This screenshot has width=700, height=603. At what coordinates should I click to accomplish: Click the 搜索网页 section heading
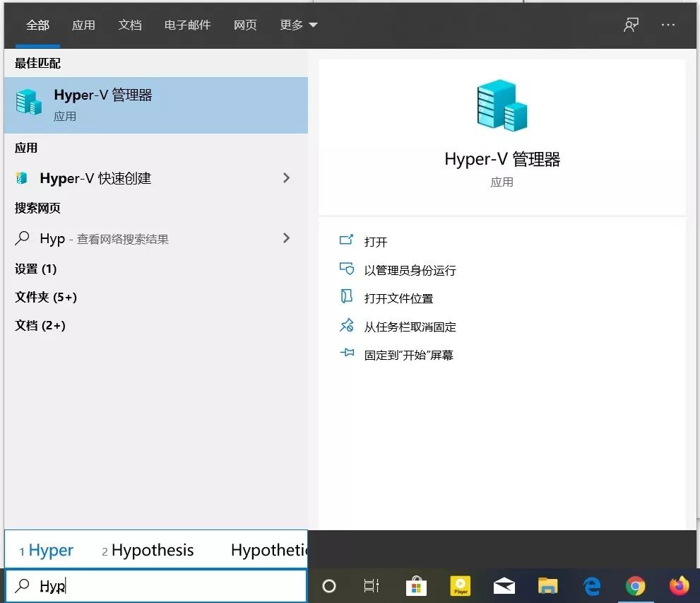point(37,208)
